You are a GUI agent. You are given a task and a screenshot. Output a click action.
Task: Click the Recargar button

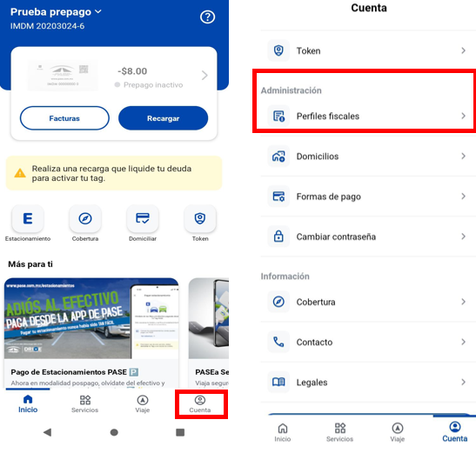click(x=164, y=118)
